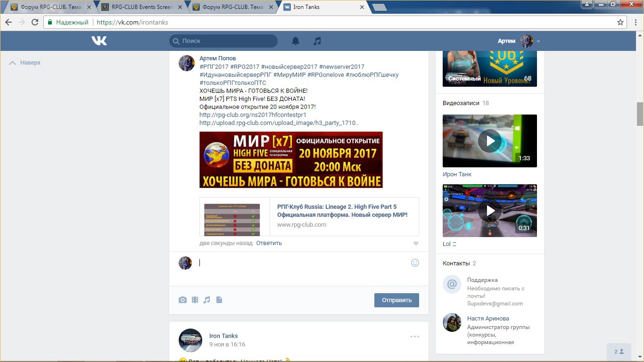Open Настя Аринова's avatar photo
Image resolution: width=644 pixels, height=362 pixels.
pos(452,322)
